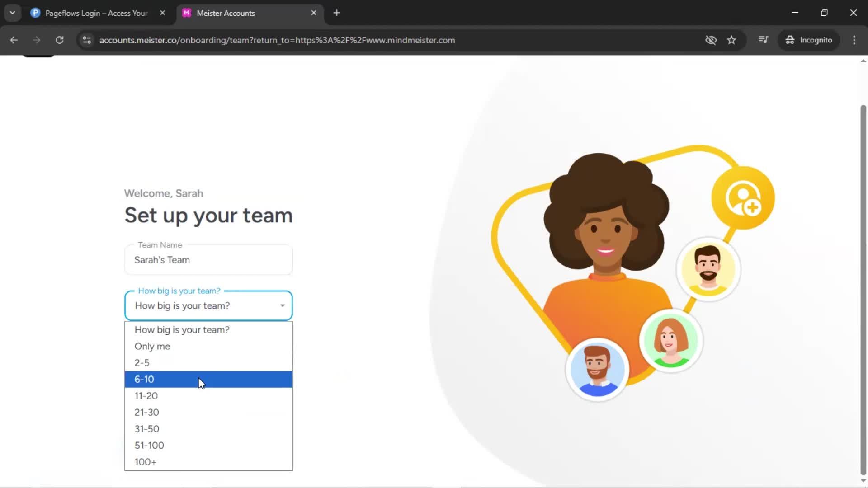Click the scrollbar down arrow
Screen dimensions: 868x488
pos(863,481)
